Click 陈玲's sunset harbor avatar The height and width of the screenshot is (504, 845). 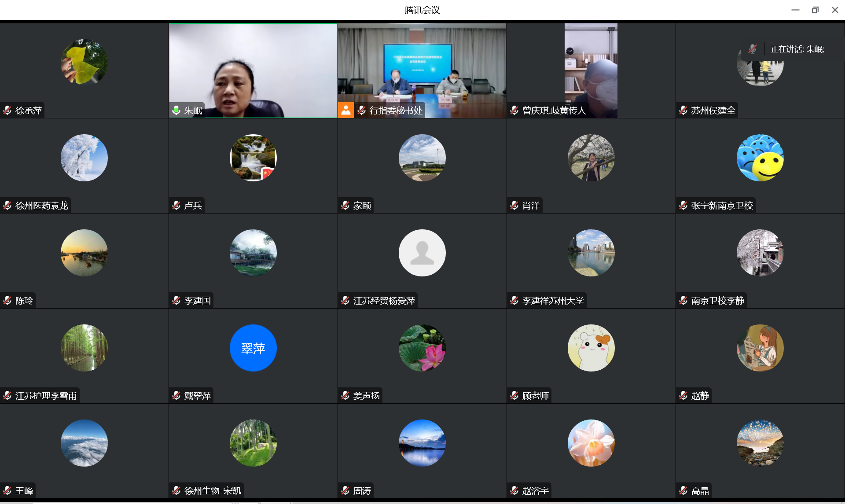click(x=84, y=253)
